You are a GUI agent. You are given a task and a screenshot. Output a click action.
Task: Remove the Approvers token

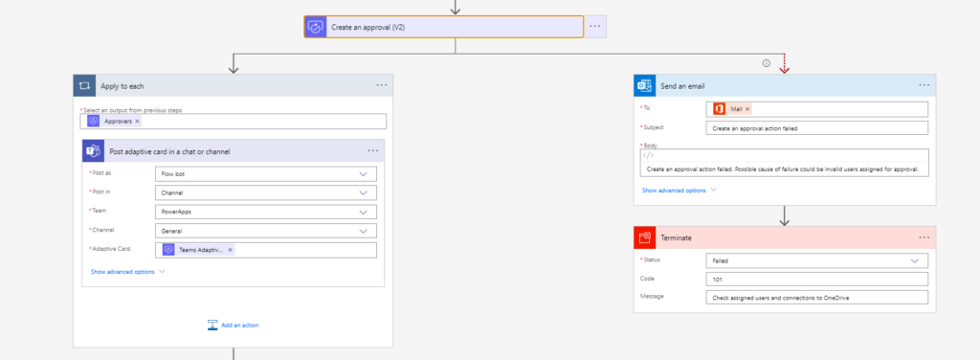click(x=138, y=122)
